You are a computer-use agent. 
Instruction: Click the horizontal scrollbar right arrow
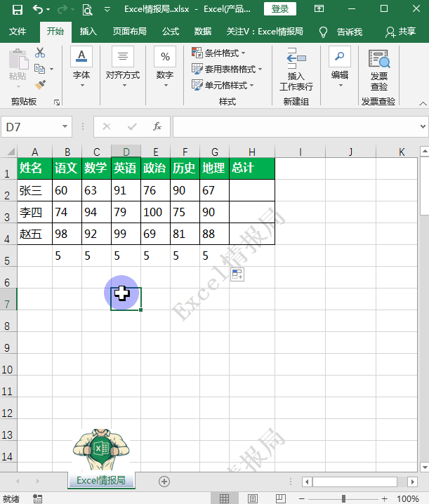412,482
